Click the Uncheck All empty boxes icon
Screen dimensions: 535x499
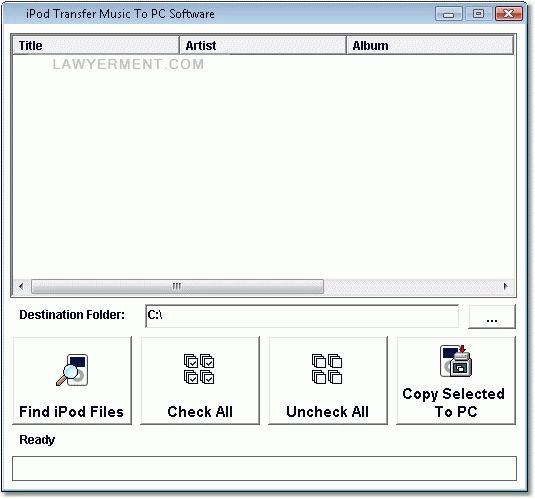(x=327, y=369)
